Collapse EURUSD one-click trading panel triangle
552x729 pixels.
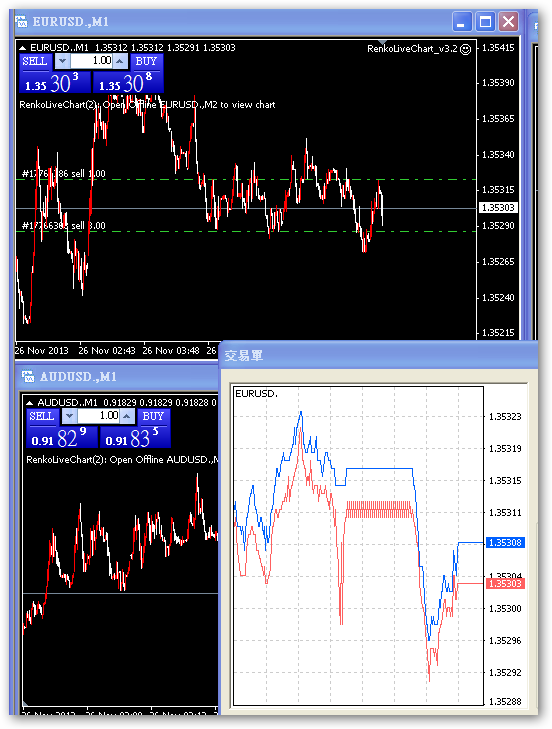(x=23, y=48)
